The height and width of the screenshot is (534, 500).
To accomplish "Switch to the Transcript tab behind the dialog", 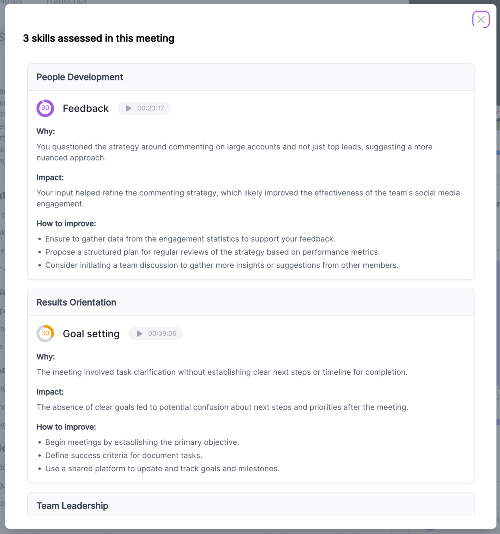I will (x=66, y=2).
